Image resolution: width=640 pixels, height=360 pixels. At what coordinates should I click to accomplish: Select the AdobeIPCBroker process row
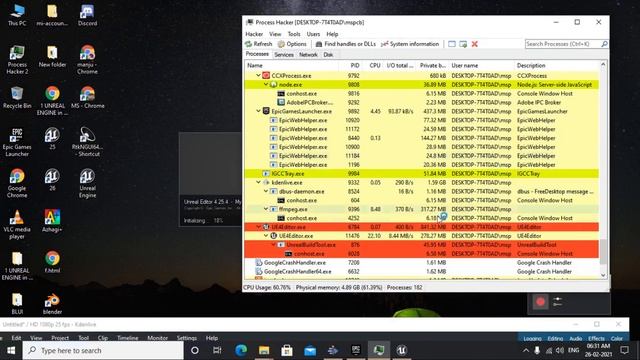tap(421, 102)
